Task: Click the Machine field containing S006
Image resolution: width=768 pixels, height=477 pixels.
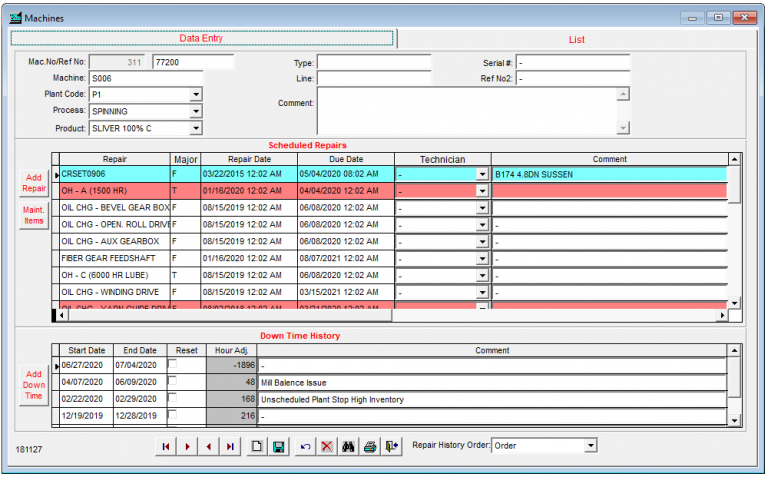Action: (x=146, y=78)
